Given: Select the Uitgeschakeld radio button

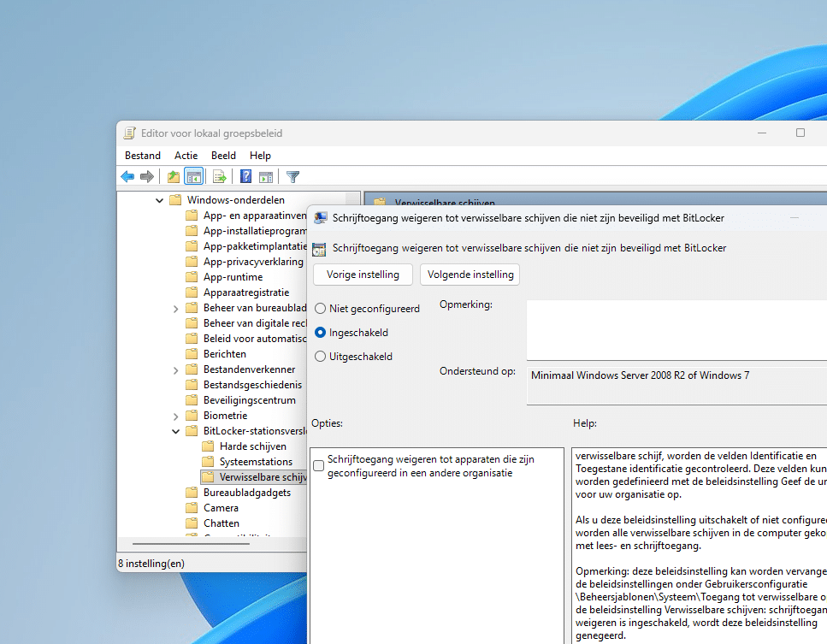Looking at the screenshot, I should coord(321,356).
